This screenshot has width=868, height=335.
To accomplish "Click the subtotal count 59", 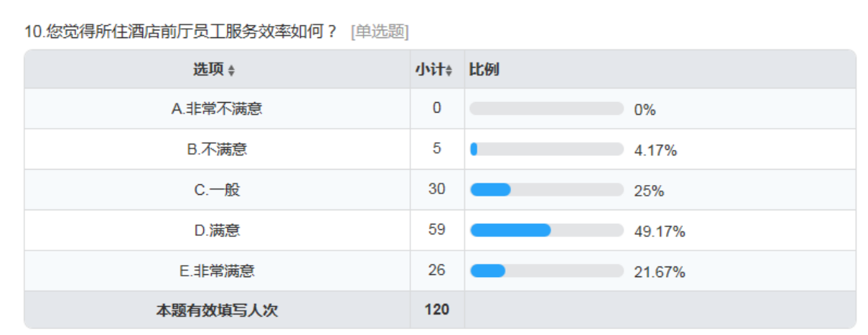I will pyautogui.click(x=437, y=229).
